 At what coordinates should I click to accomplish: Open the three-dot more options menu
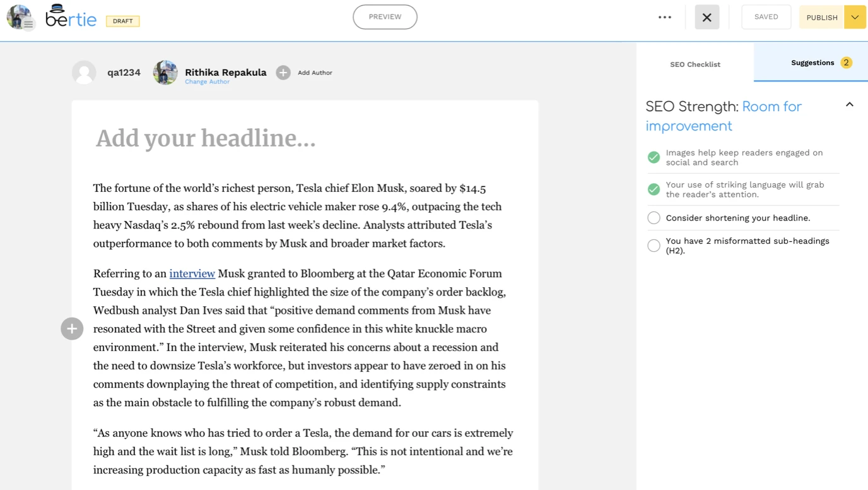click(665, 18)
